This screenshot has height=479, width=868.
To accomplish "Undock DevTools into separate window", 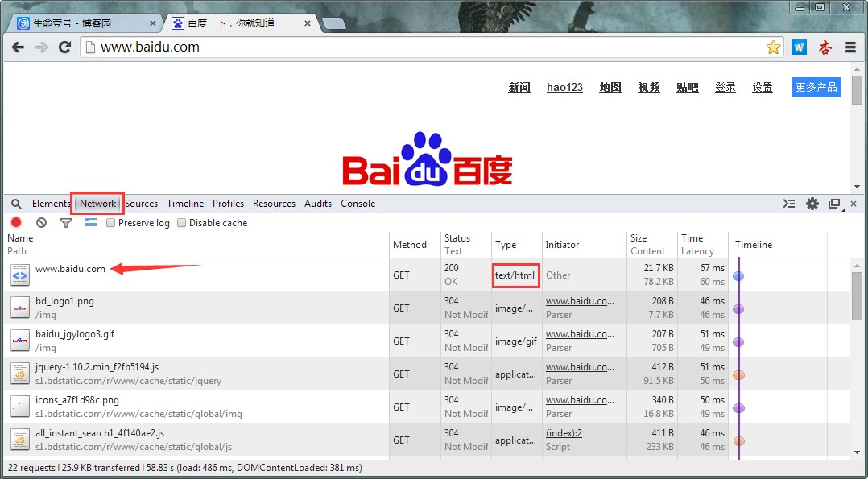I will click(x=835, y=204).
